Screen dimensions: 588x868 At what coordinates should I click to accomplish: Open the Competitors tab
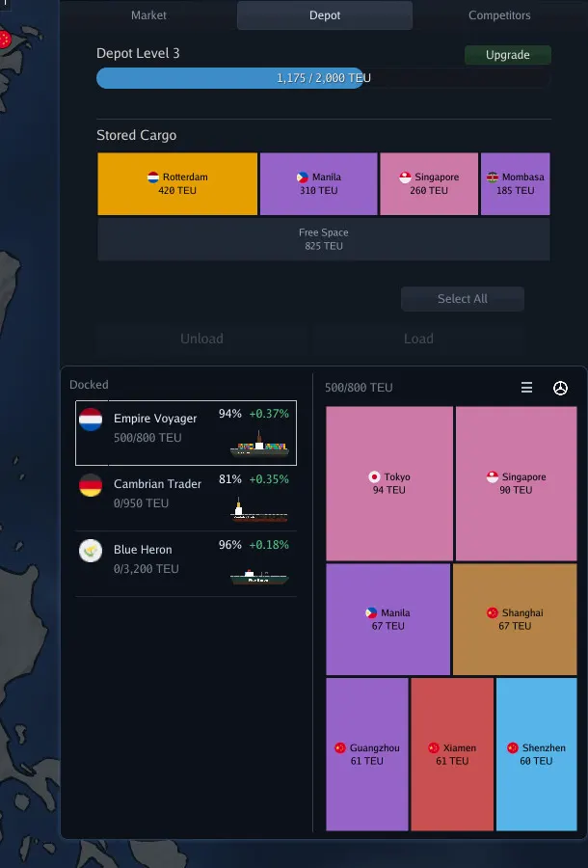pyautogui.click(x=499, y=14)
